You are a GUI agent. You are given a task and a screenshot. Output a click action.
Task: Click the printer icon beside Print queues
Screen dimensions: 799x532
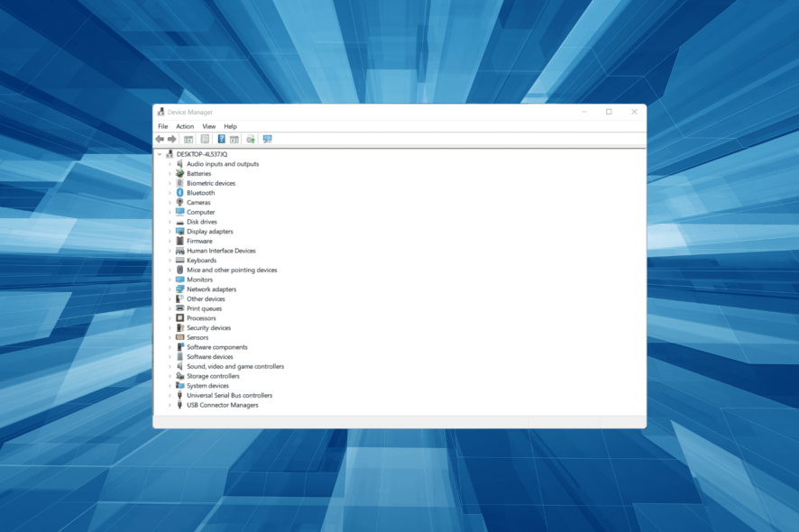(x=179, y=308)
